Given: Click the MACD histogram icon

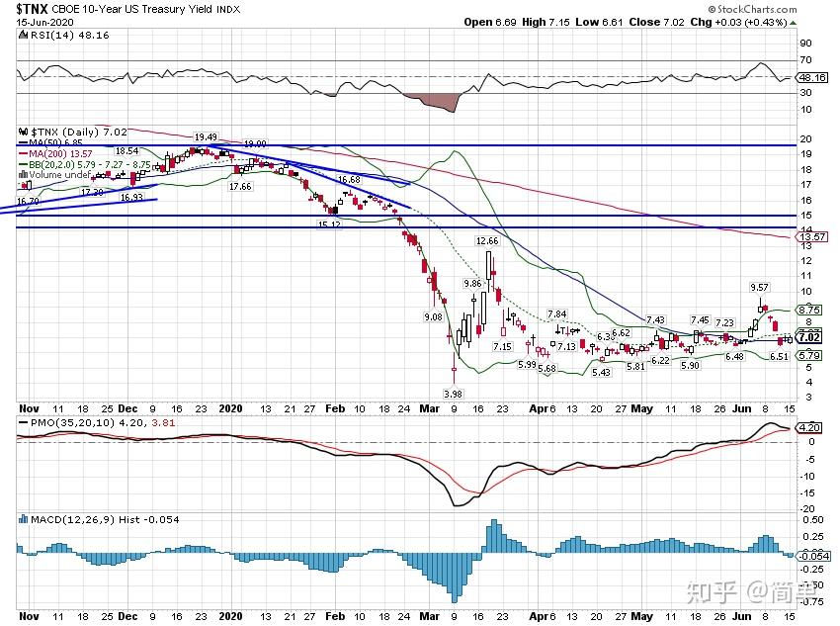Looking at the screenshot, I should click(23, 519).
